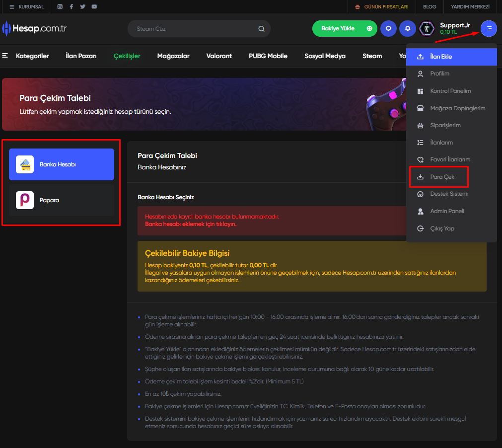Click the Bakiye Yükle button
Viewport: 502px width, 448px height.
point(345,28)
